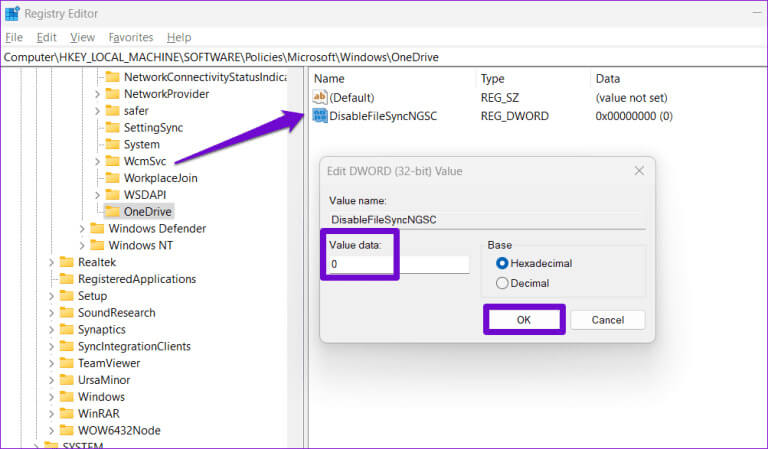Select the Windows key under SOFTWARE
This screenshot has height=449, width=768.
101,397
